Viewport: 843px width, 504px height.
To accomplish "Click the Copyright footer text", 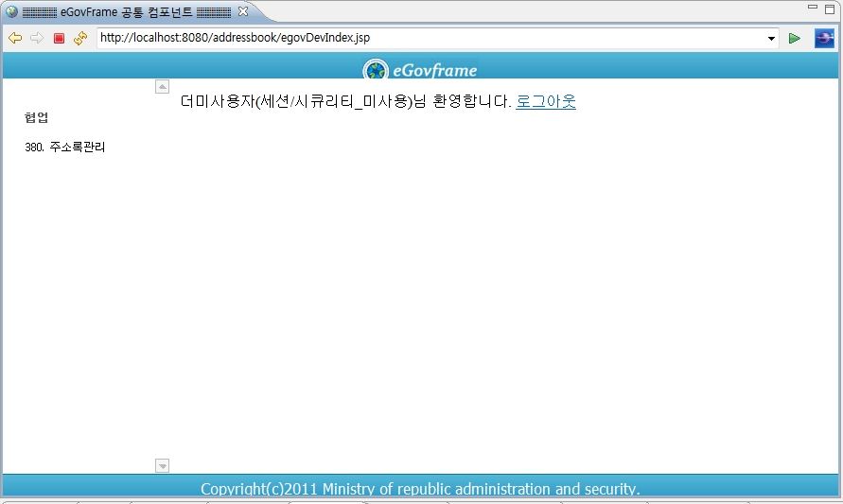I will [x=420, y=489].
